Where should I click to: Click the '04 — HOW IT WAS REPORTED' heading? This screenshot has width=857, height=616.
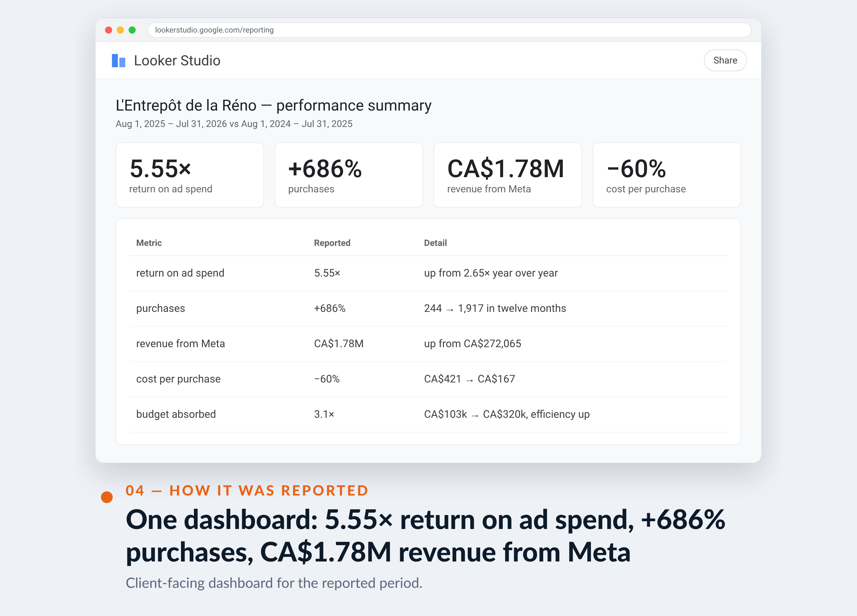(247, 491)
